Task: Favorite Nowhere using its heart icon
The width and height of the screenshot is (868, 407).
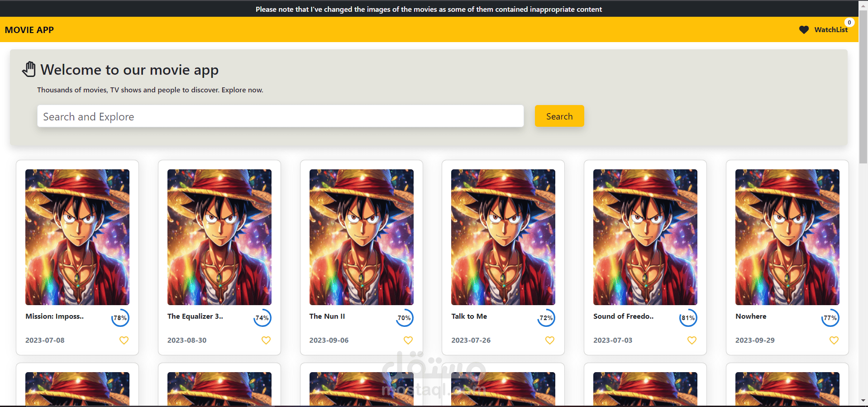Action: coord(834,340)
